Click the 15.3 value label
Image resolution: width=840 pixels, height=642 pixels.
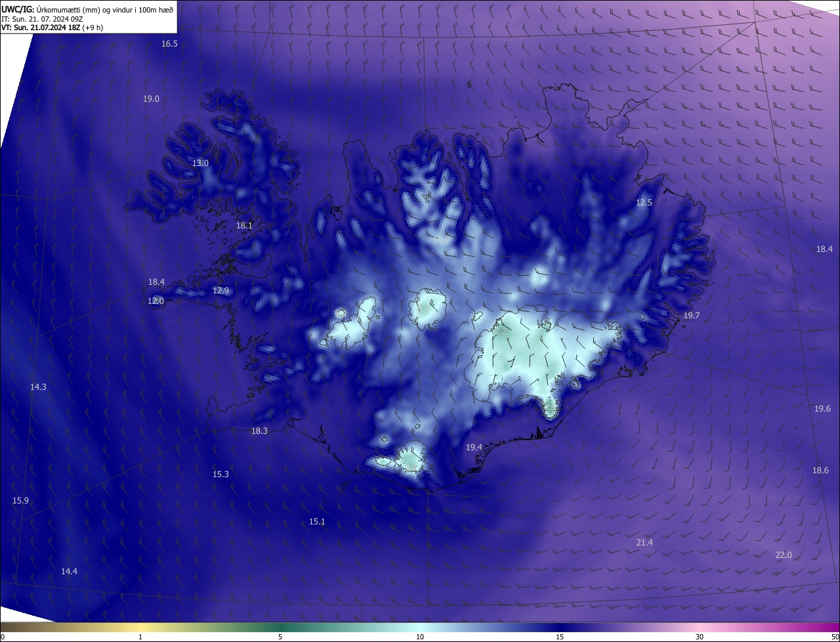(x=220, y=475)
